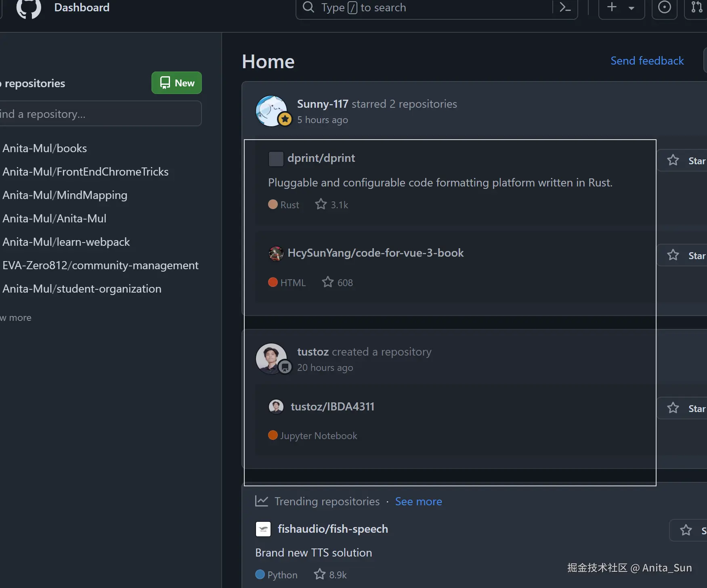Click the dprint repository avatar icon
Image resolution: width=707 pixels, height=588 pixels.
pyautogui.click(x=276, y=159)
